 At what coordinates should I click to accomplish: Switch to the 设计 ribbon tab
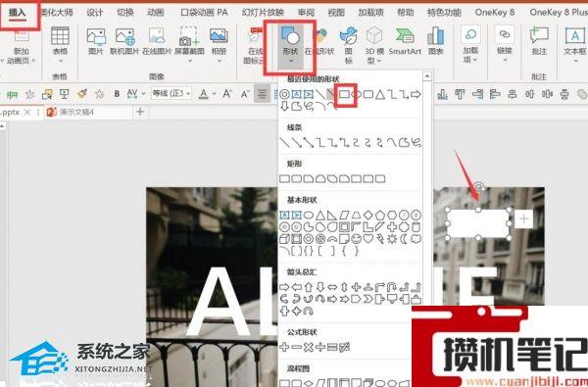[94, 13]
